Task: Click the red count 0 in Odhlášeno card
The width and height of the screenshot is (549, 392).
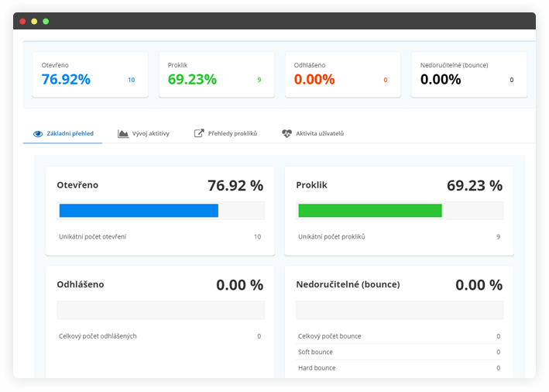Action: 386,80
